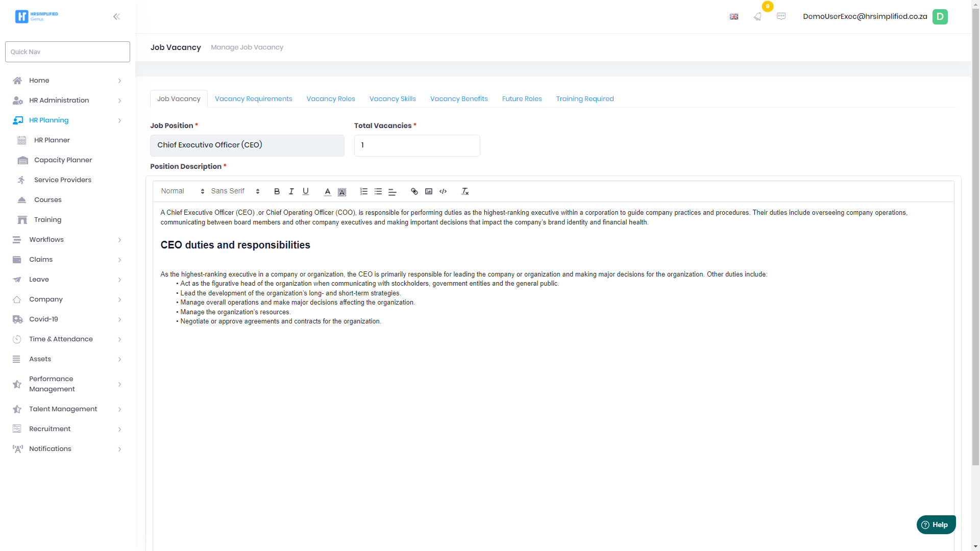This screenshot has width=980, height=551.
Task: Collapse the sidebar with double-chevron icon
Action: (116, 16)
